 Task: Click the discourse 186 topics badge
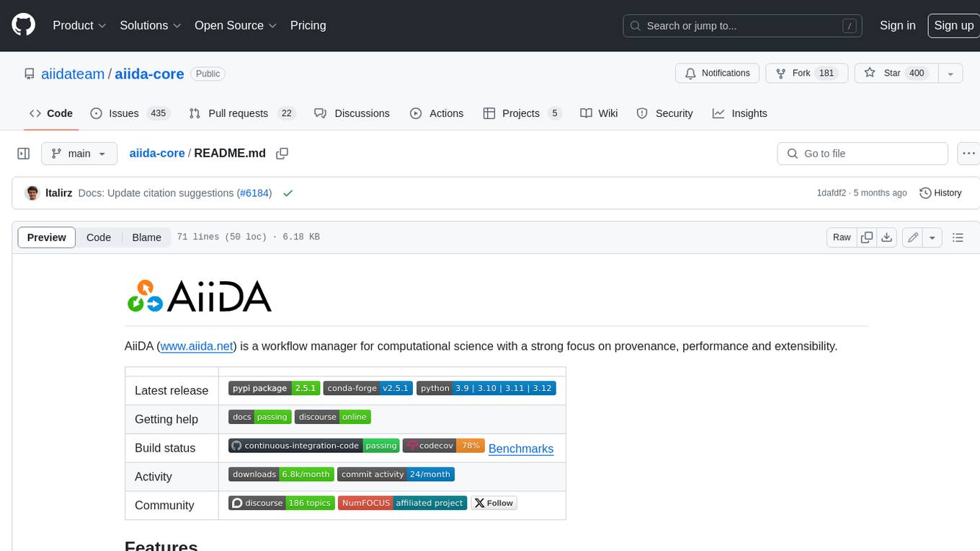pyautogui.click(x=282, y=503)
